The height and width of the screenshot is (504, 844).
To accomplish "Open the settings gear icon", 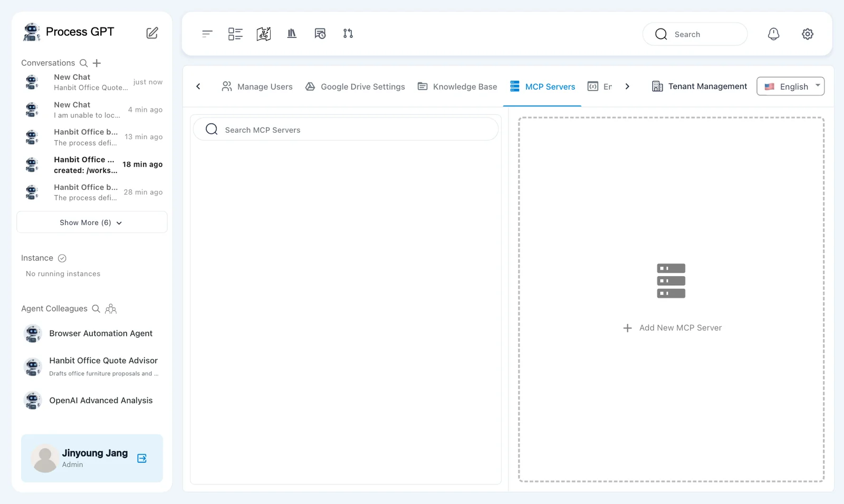I will pyautogui.click(x=808, y=34).
